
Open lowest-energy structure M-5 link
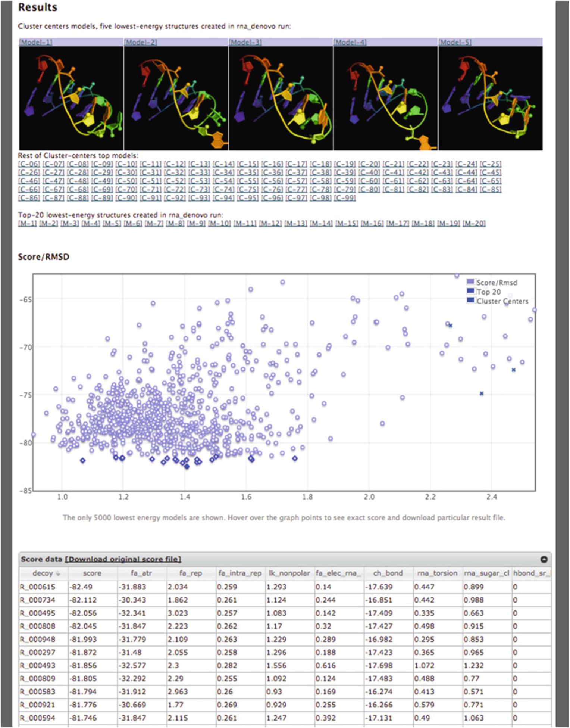(x=112, y=224)
